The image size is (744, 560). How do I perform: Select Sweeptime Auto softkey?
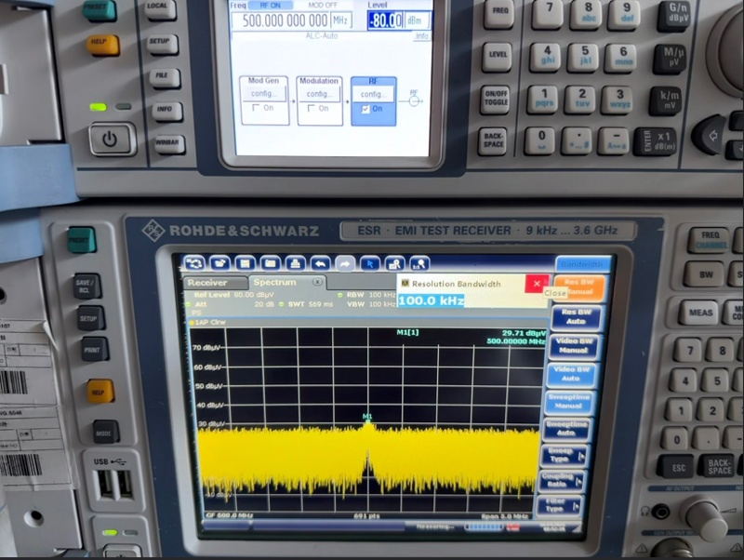point(565,428)
